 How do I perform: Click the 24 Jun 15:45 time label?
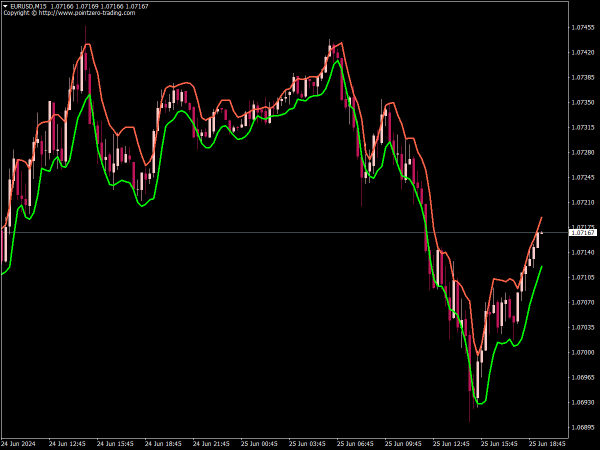115,444
